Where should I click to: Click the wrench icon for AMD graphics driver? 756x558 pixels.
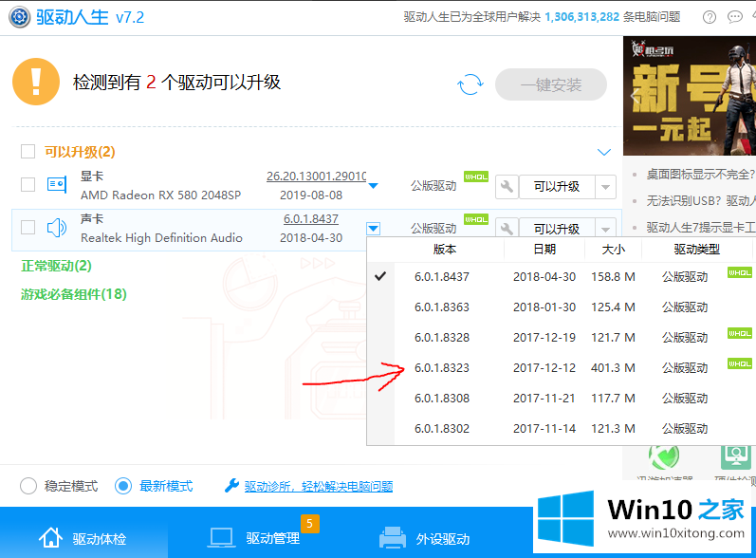click(507, 186)
